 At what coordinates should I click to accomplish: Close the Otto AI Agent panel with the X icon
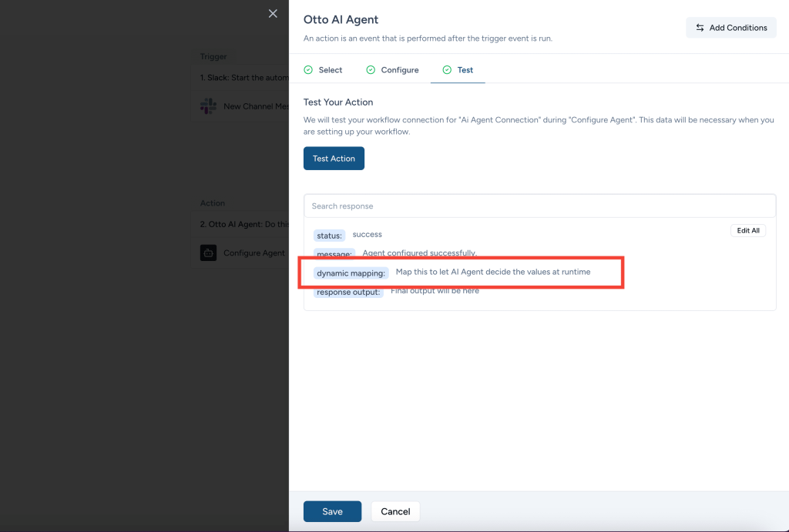(273, 14)
